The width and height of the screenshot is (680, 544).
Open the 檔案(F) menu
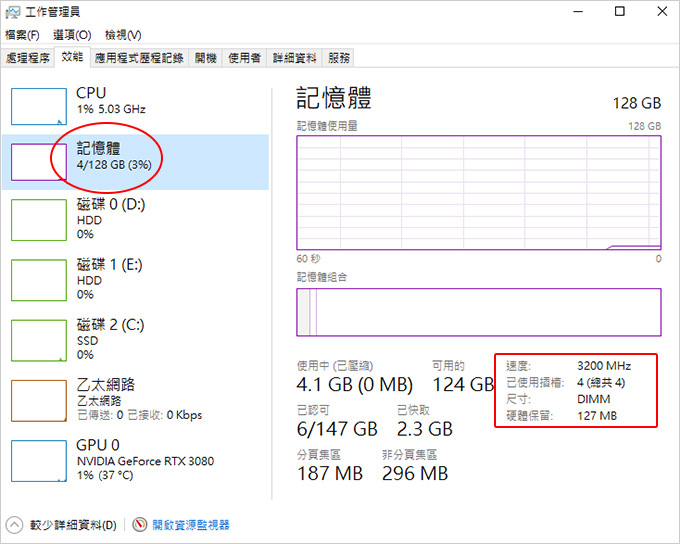22,35
